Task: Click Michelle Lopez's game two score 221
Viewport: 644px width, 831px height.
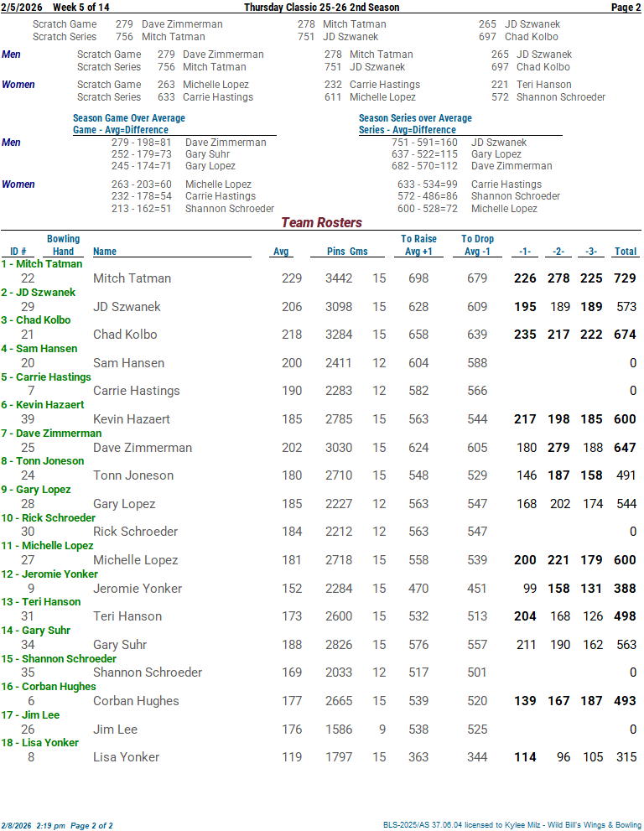Action: [558, 560]
